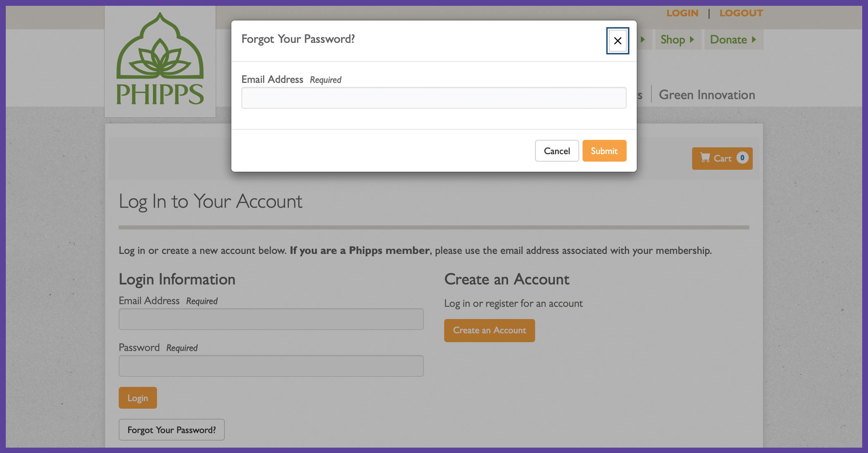Open the shopping cart icon
This screenshot has height=453, width=868.
click(705, 158)
